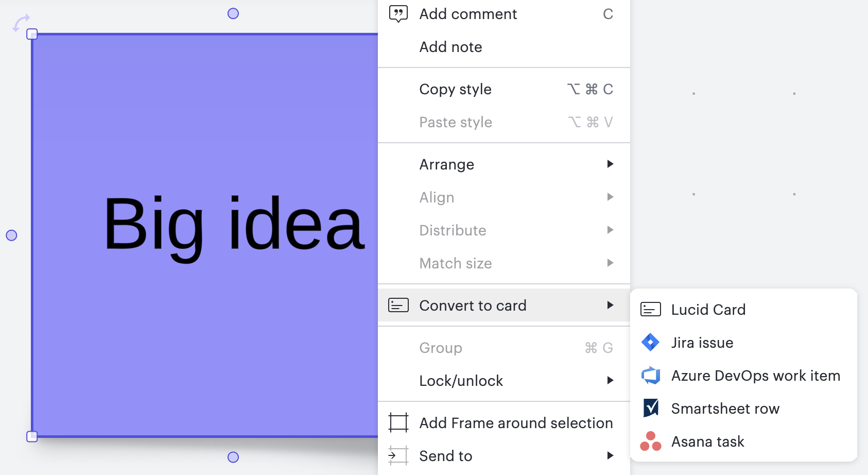Open the Lock/unlock submenu
868x475 pixels.
(610, 380)
